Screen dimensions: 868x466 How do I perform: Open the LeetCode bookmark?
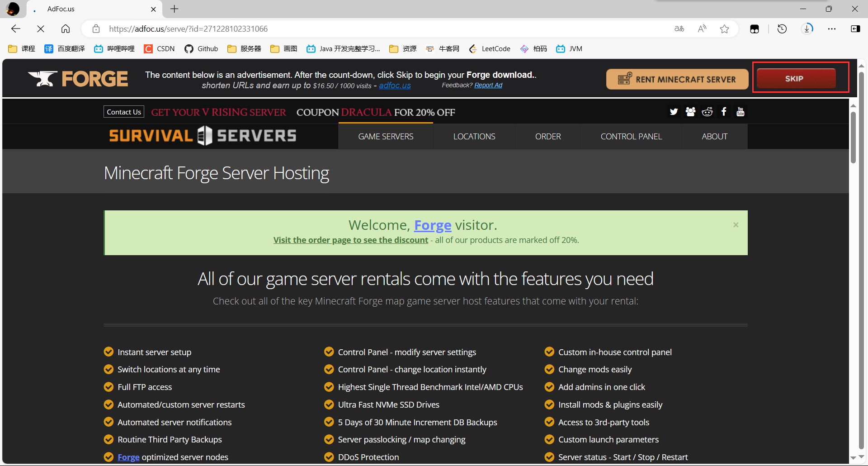tap(490, 49)
